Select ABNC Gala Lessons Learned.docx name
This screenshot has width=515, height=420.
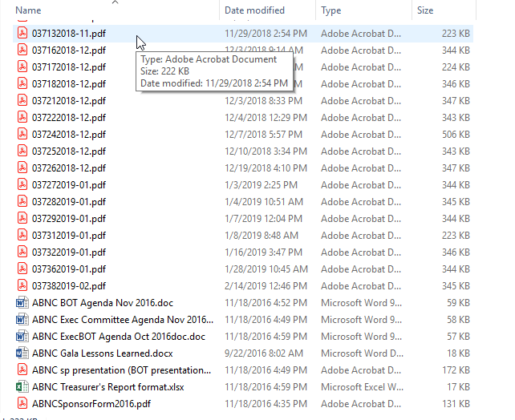[103, 353]
